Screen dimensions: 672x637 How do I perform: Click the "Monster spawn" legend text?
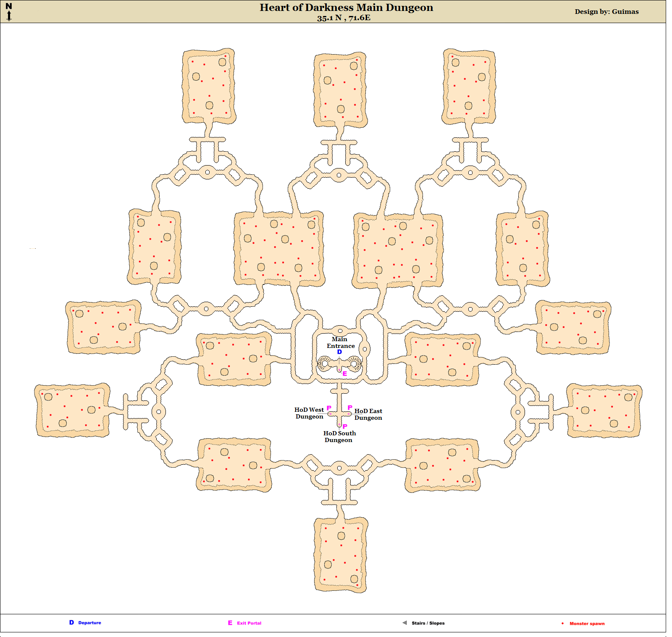coord(587,624)
